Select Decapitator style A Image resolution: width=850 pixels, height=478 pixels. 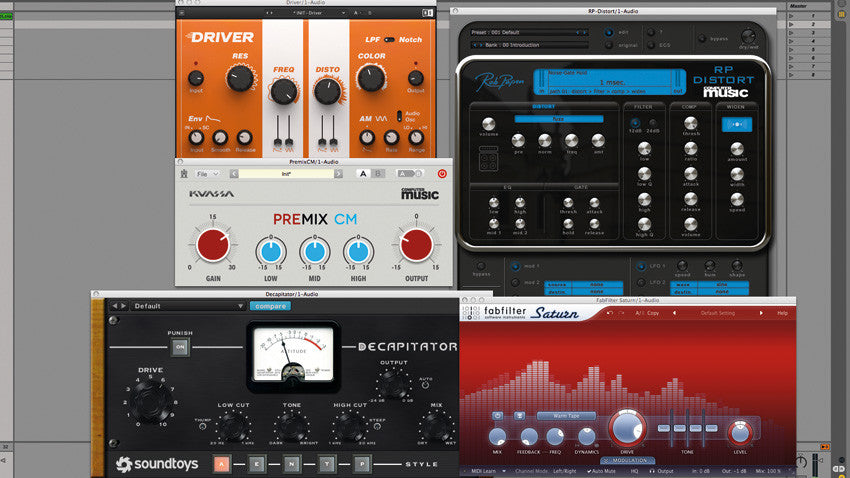pyautogui.click(x=222, y=463)
